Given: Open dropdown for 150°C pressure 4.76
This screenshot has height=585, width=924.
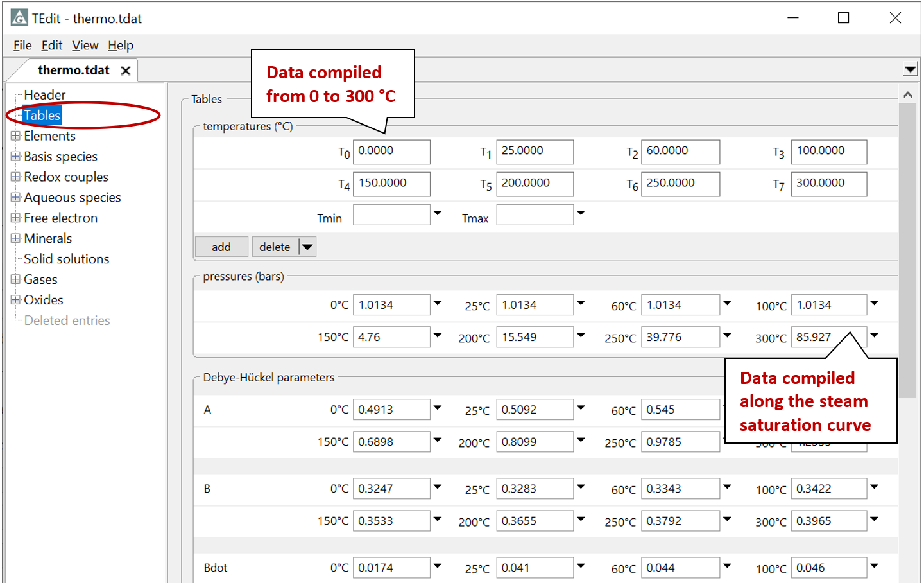Looking at the screenshot, I should pos(438,335).
